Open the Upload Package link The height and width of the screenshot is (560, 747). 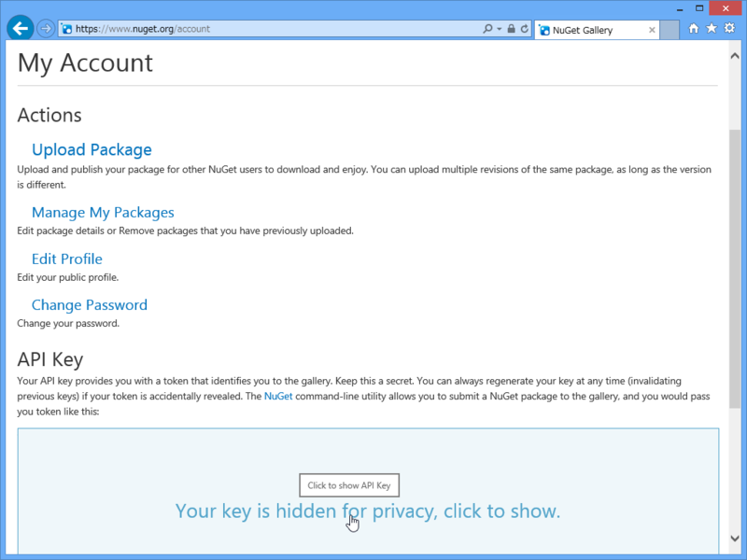91,149
